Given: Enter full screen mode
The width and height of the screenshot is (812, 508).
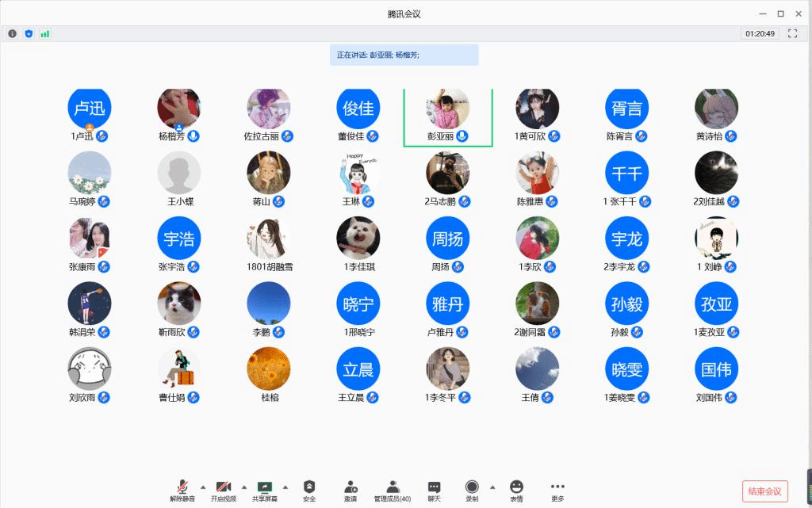Looking at the screenshot, I should [x=791, y=33].
